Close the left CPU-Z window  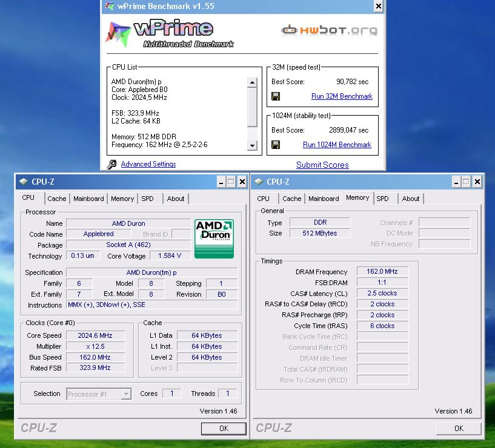(242, 182)
